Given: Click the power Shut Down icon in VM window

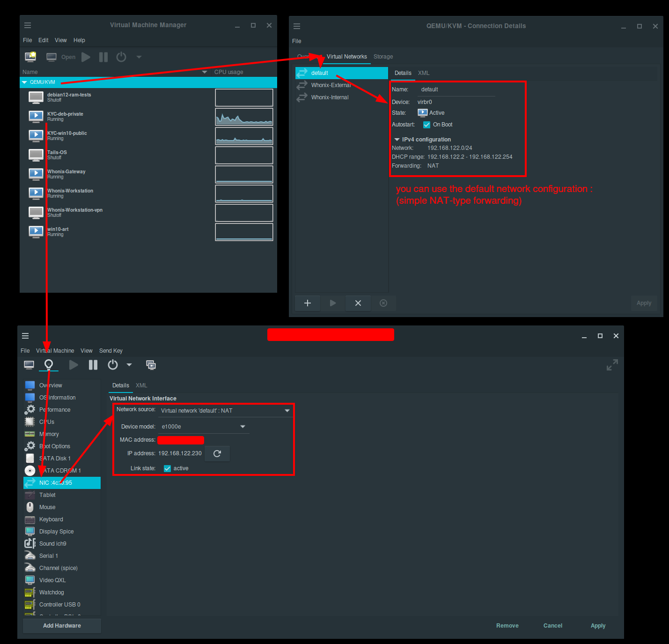Looking at the screenshot, I should (x=113, y=365).
